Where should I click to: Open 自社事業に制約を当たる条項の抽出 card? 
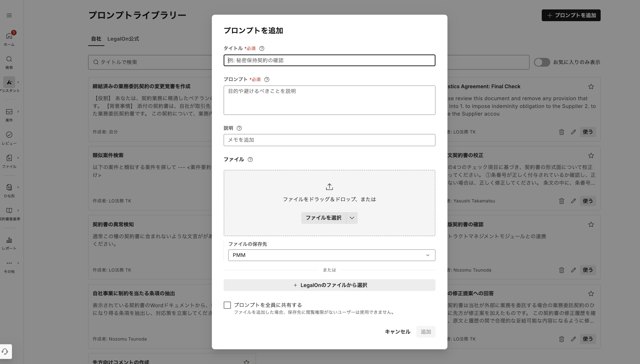click(x=150, y=316)
